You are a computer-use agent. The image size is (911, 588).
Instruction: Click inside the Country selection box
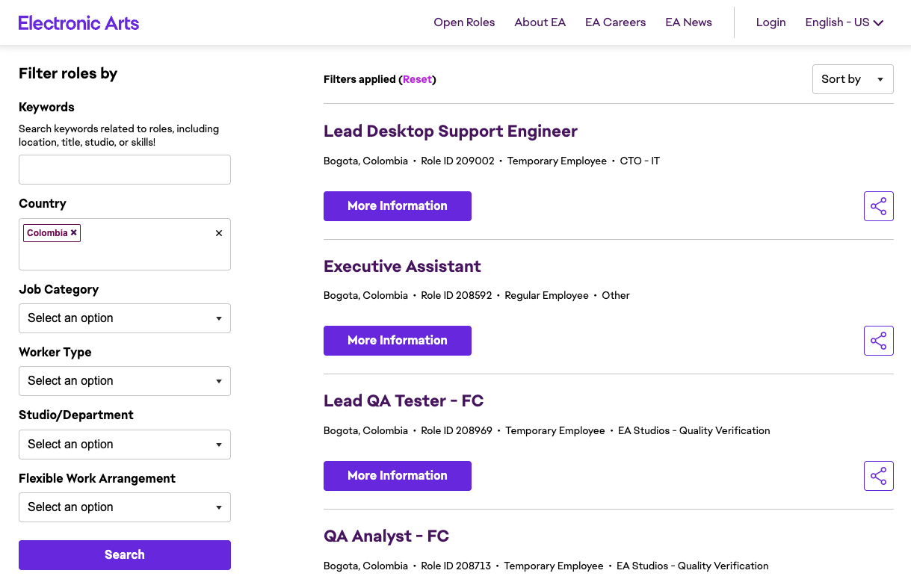tap(125, 244)
